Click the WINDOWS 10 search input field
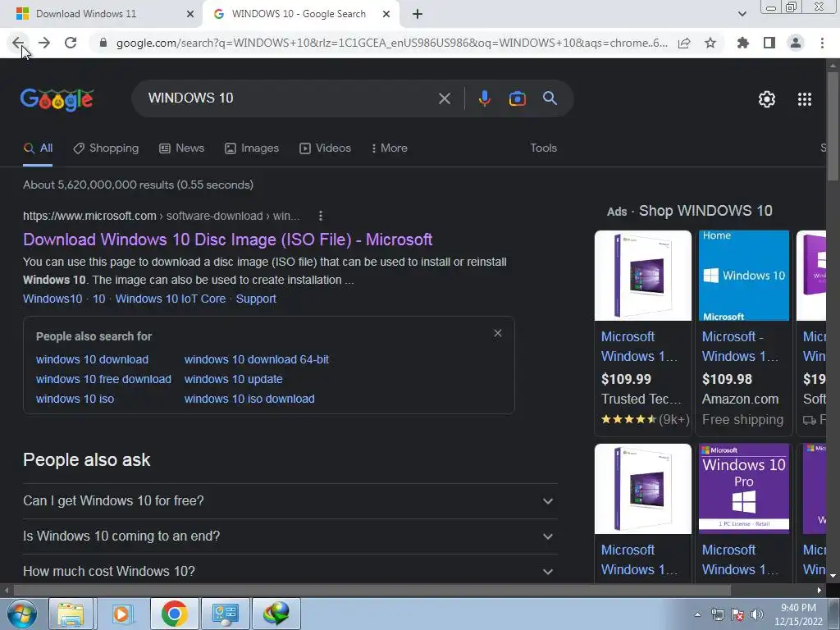840x630 pixels. 290,98
